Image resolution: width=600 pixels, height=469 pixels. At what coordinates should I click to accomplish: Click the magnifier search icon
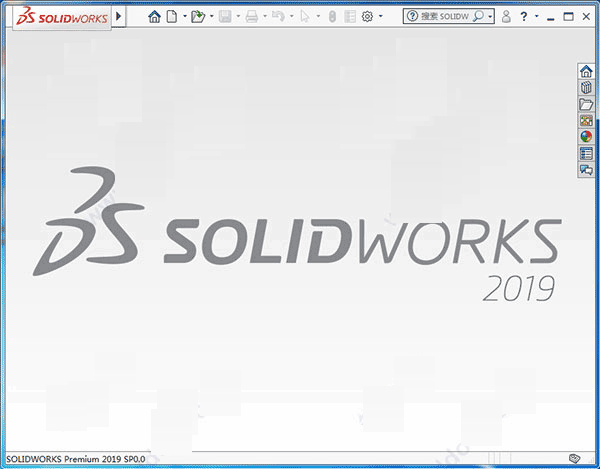(479, 16)
